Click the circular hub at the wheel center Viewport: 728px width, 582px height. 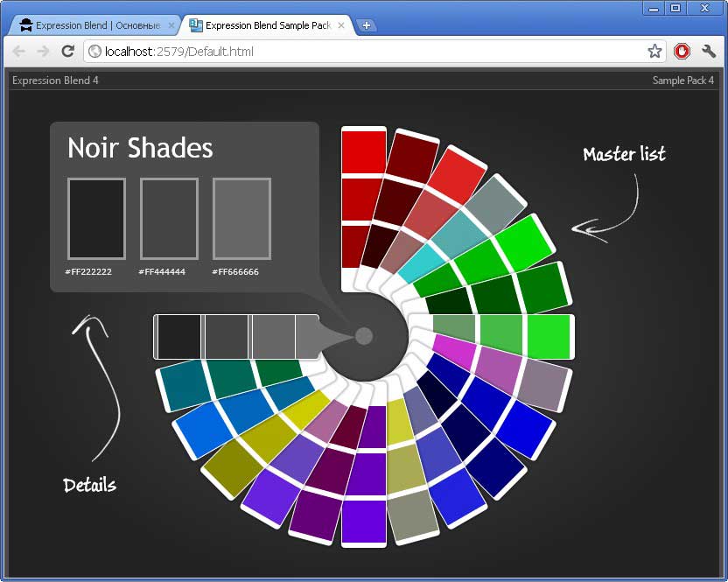364,336
